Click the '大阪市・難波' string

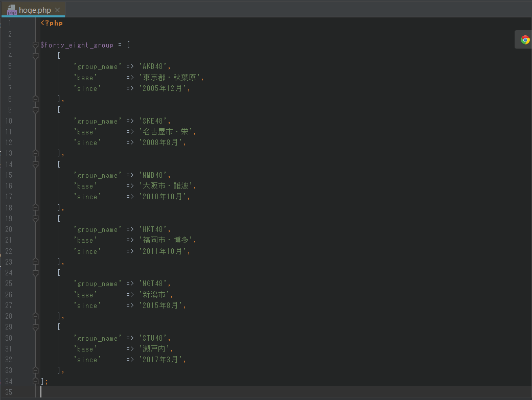coord(166,186)
